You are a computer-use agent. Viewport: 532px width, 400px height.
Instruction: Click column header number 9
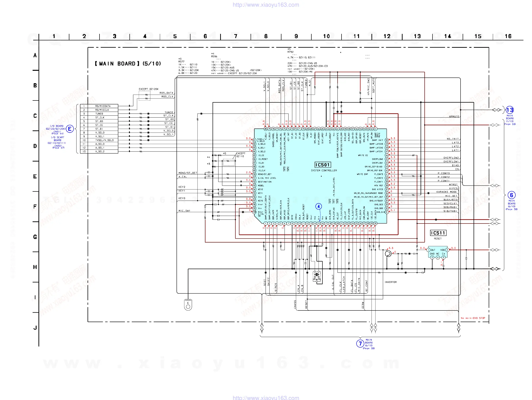(296, 36)
